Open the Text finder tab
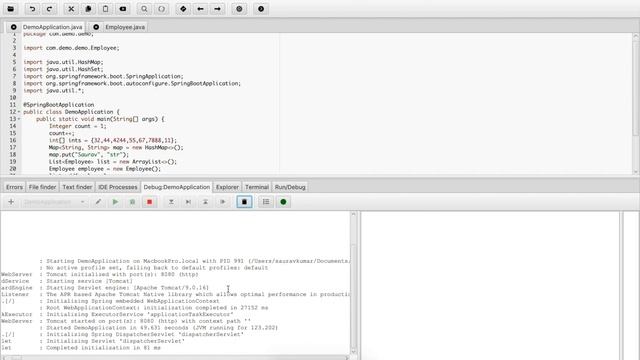 (77, 187)
